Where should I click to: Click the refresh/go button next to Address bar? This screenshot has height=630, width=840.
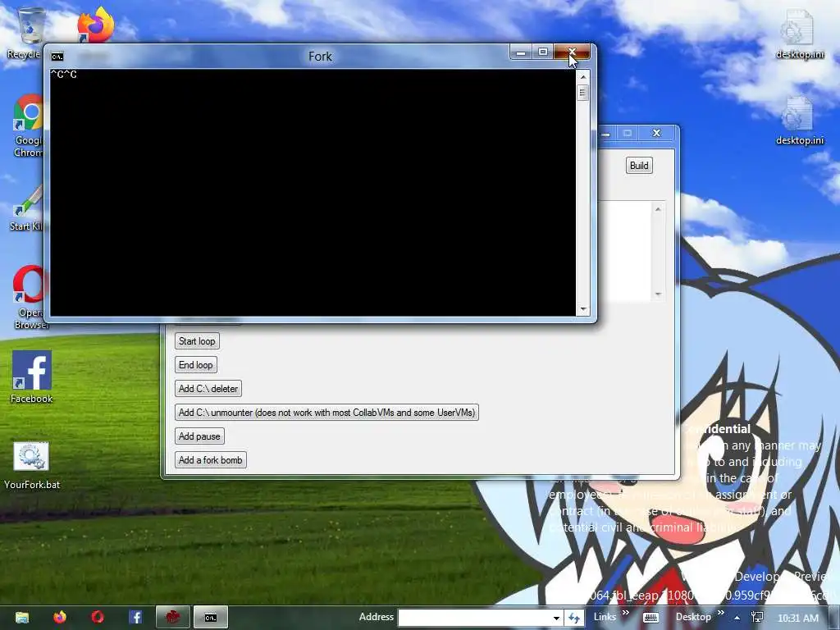click(573, 618)
